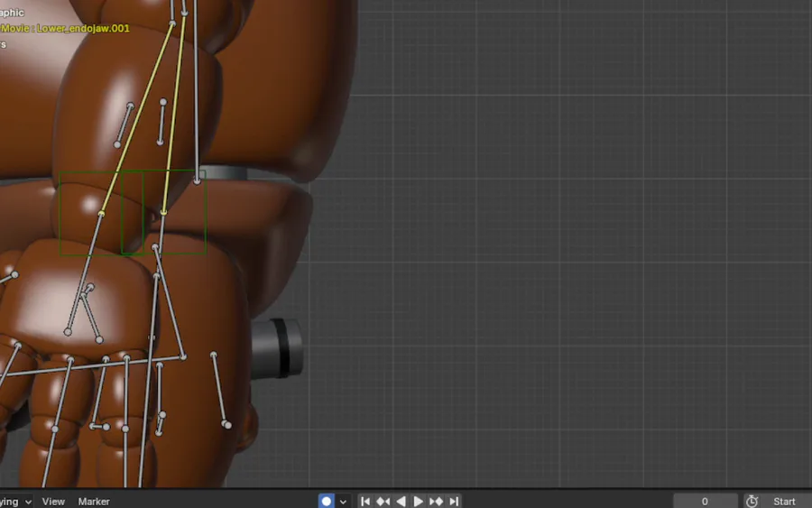Image resolution: width=812 pixels, height=508 pixels.
Task: Click the Start frame field
Action: (787, 502)
